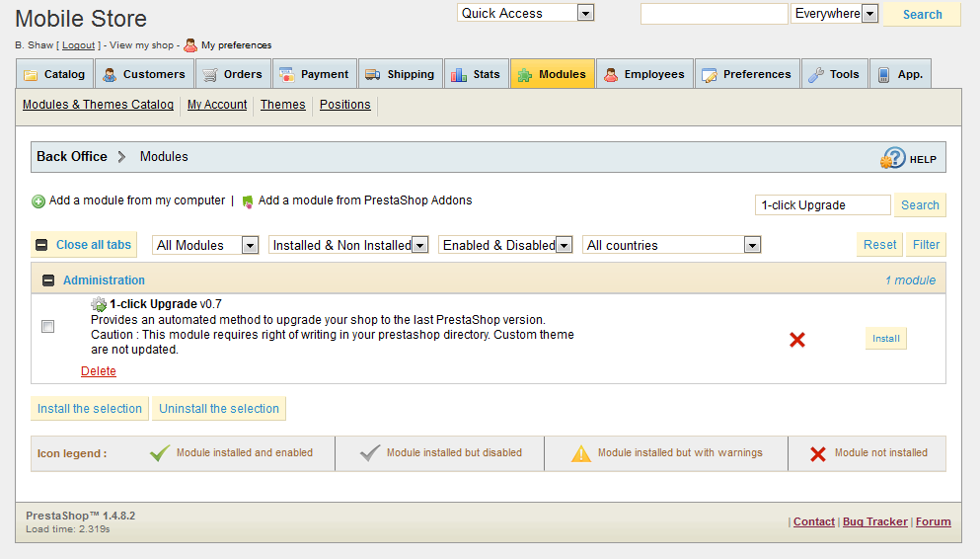
Task: Open the Positions submenu link
Action: tap(345, 105)
